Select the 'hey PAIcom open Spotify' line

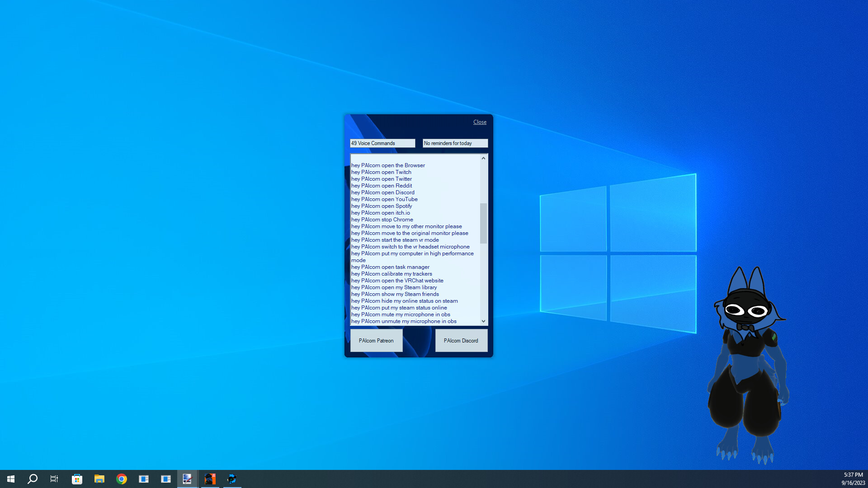382,206
